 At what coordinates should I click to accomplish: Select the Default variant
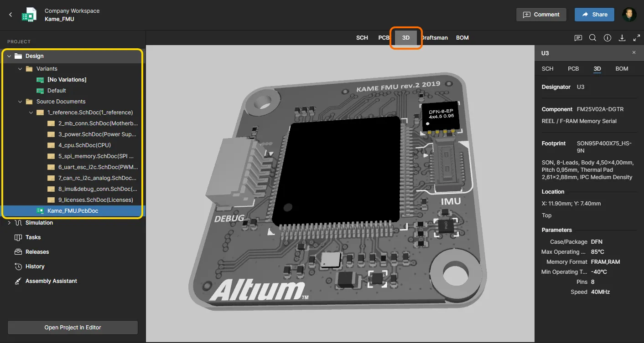tap(57, 91)
